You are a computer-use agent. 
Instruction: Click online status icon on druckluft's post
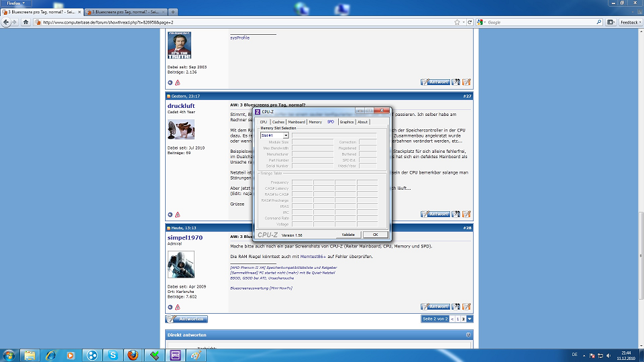click(170, 215)
